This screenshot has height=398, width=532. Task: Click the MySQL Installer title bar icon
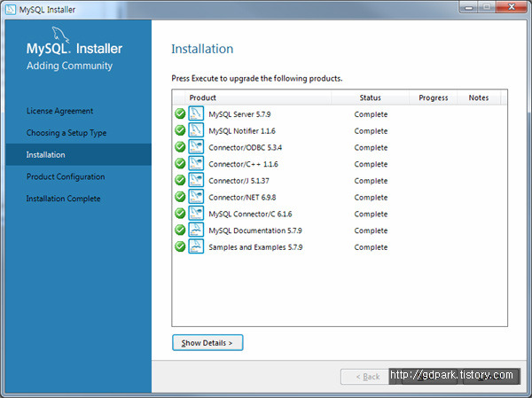(11, 10)
